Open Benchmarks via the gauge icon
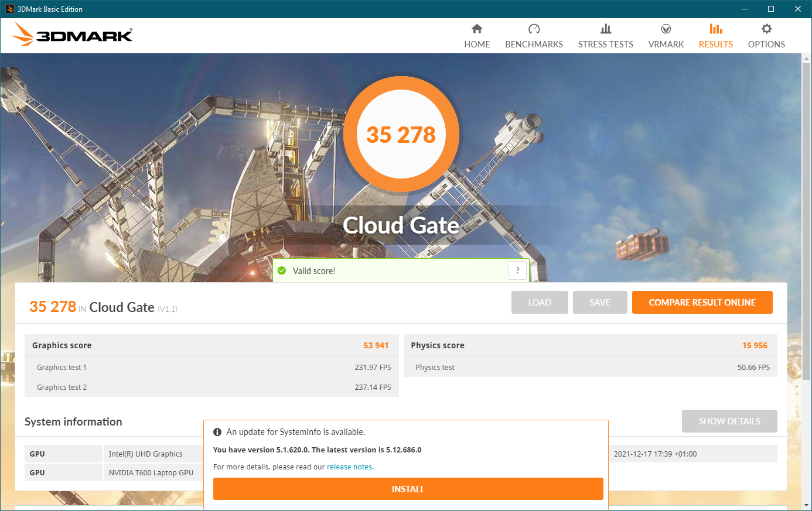The height and width of the screenshot is (511, 812). tap(534, 29)
